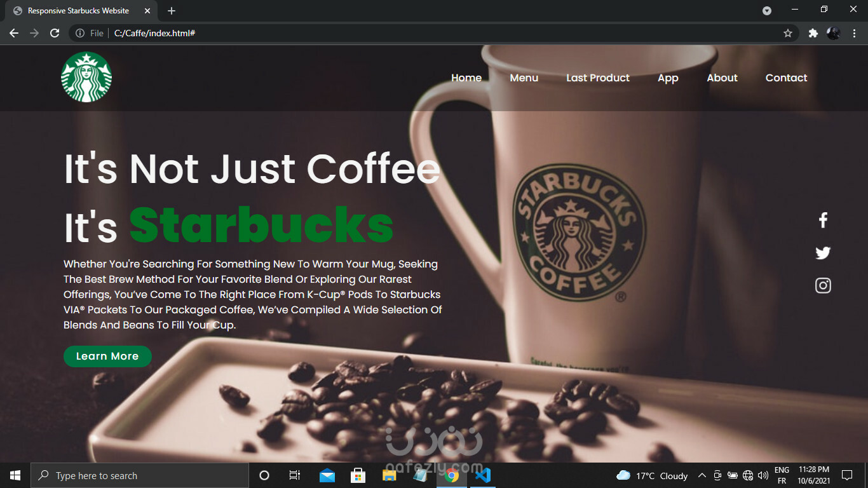Open the clock showing 11:28 PM

point(814,475)
